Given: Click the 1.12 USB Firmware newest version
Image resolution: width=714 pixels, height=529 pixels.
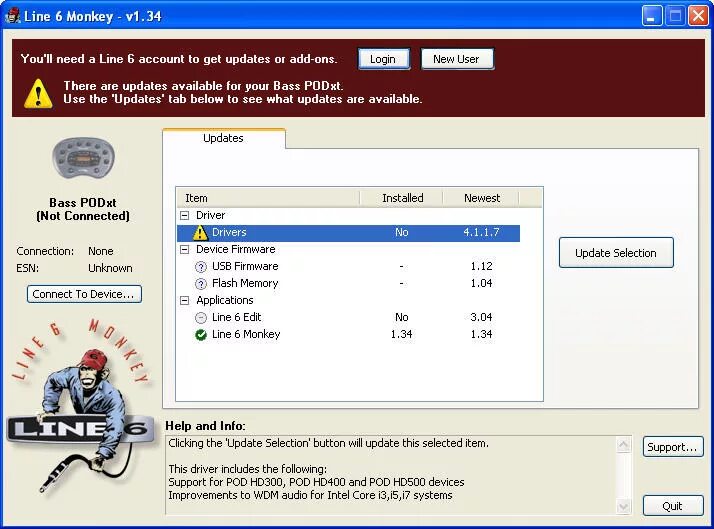Looking at the screenshot, I should click(481, 266).
